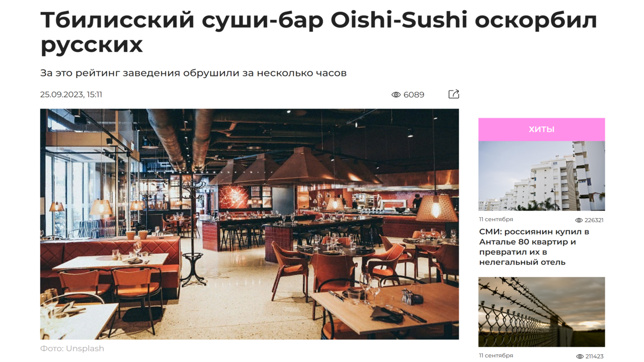Open the barbed wire fence thumbnail
The height and width of the screenshot is (362, 644).
(541, 312)
